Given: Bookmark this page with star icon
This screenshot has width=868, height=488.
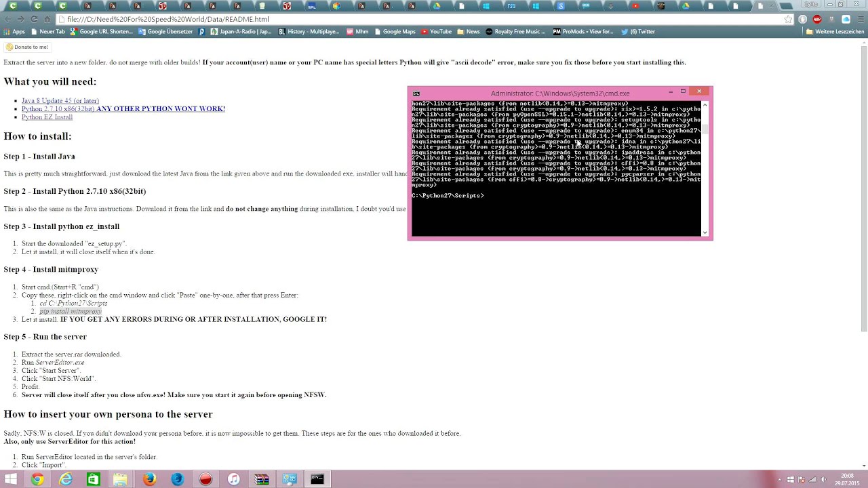Looking at the screenshot, I should tap(788, 19).
